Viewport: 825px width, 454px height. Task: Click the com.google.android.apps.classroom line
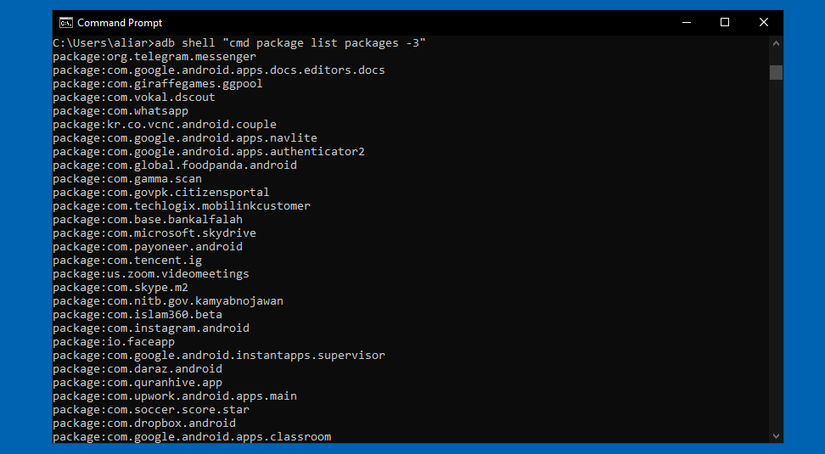click(191, 437)
